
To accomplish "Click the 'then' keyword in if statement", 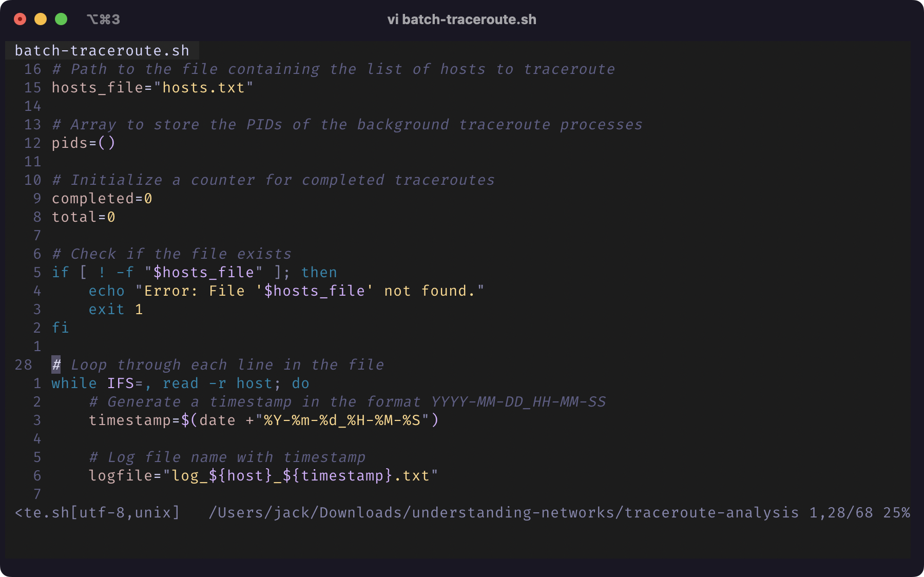I will tap(319, 273).
